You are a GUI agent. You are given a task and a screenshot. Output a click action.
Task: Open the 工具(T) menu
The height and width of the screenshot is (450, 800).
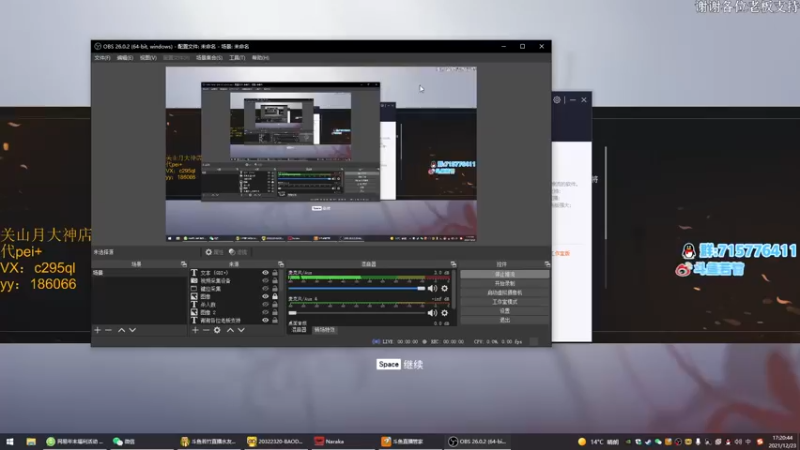coord(237,58)
